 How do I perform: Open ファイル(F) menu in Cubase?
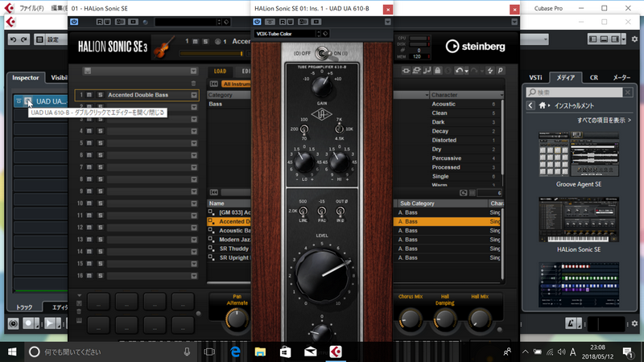click(x=31, y=8)
